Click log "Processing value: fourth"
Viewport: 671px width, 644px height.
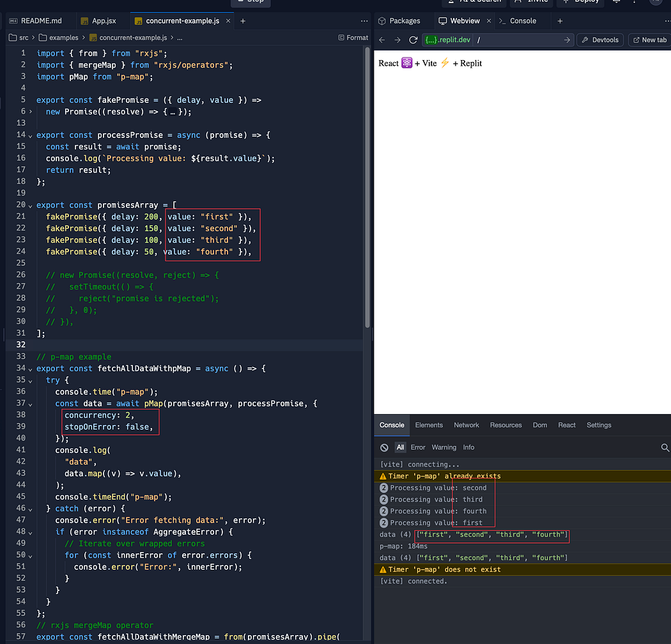523,511
